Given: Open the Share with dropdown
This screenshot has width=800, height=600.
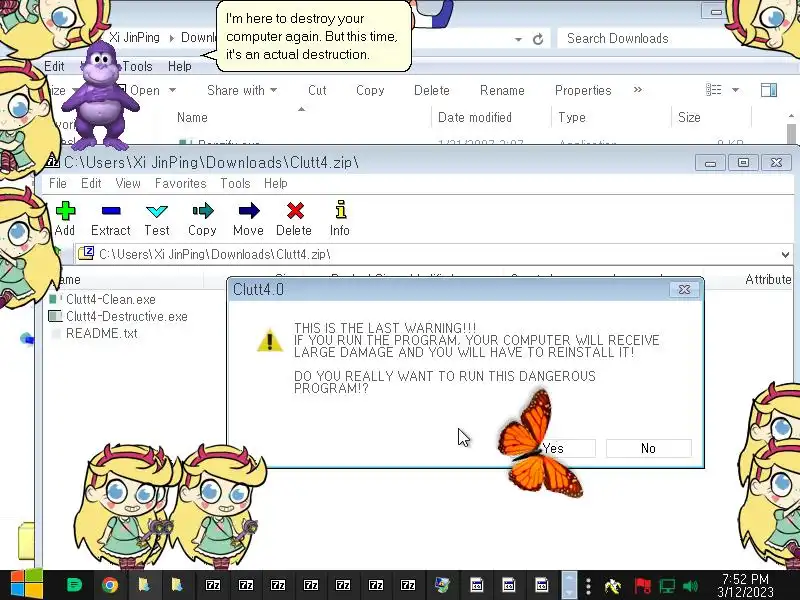Looking at the screenshot, I should 242,90.
